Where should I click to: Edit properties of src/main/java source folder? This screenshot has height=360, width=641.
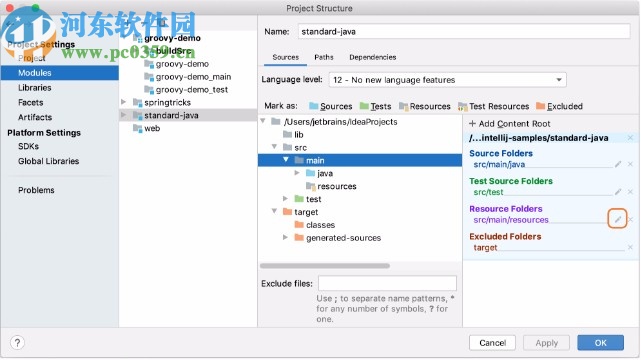click(618, 164)
